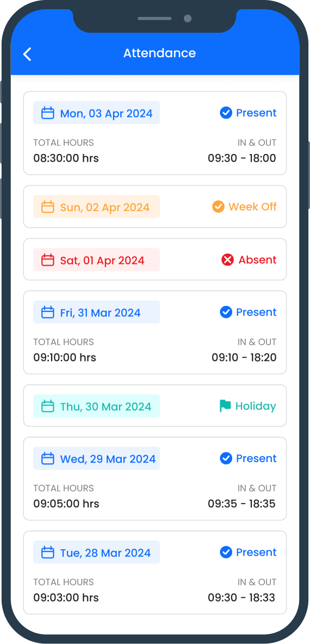Click Present status label for Fri, 31 Mar
Viewport: 310px width, 644px height.
[x=256, y=312]
